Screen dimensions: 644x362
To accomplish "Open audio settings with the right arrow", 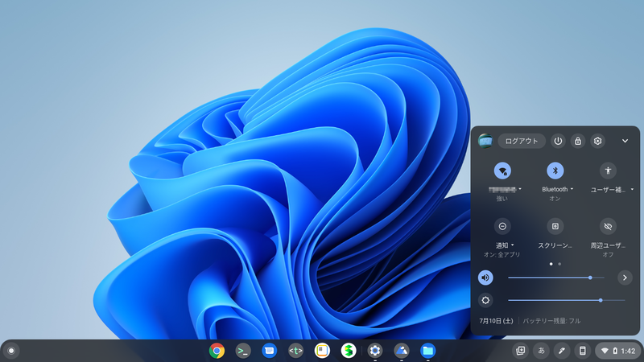I will 625,278.
